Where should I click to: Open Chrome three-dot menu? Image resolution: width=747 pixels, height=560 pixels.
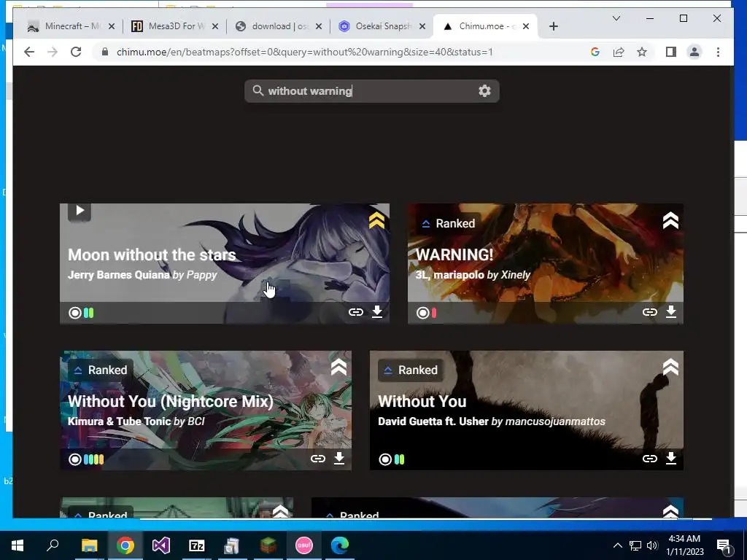point(718,52)
